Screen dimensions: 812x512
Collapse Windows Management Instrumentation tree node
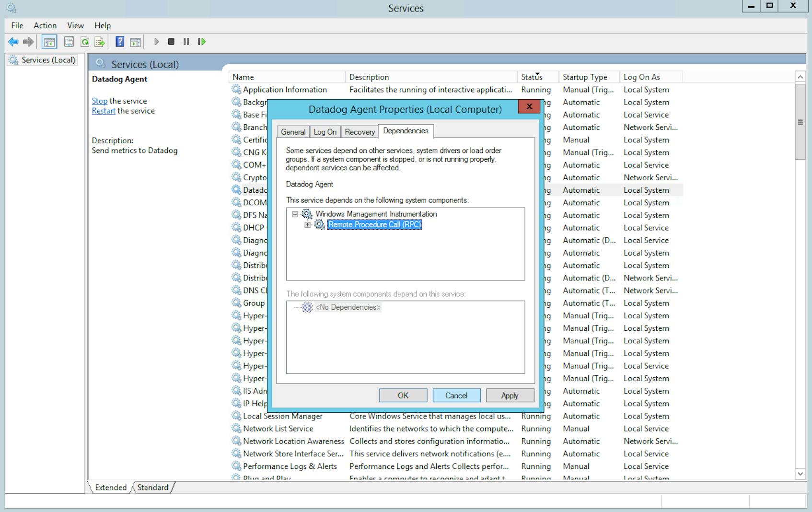(x=296, y=214)
